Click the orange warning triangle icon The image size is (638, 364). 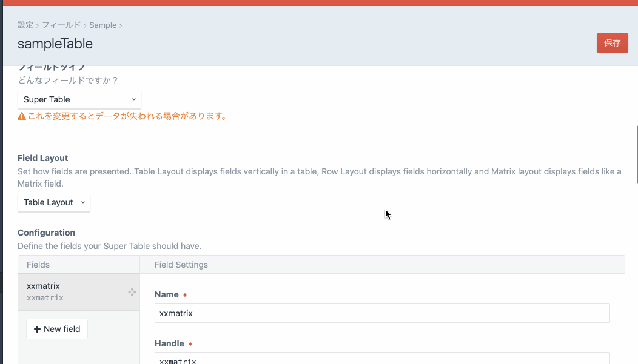coord(21,116)
